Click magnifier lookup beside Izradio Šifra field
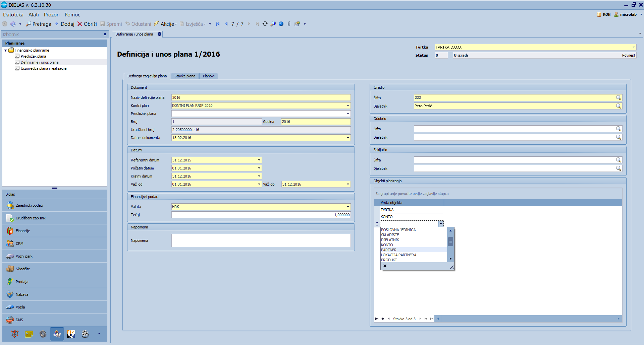This screenshot has width=644, height=345. point(619,97)
